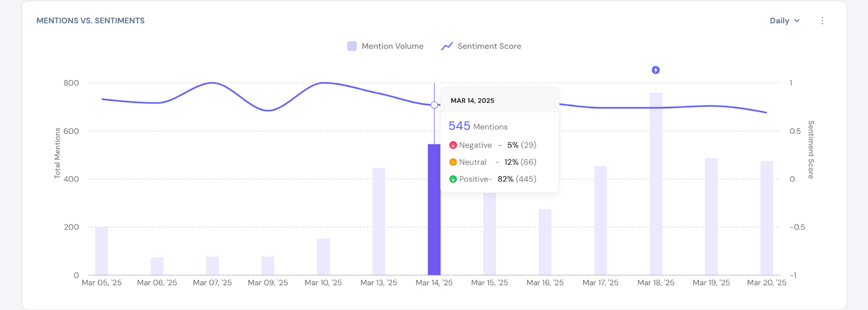Screen dimensions: 868x310
Task: Click the Mar 19 mention bar
Action: (711, 217)
